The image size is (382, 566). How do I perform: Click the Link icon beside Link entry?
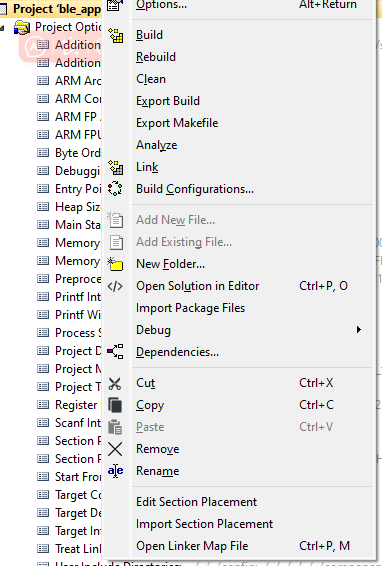(x=116, y=167)
